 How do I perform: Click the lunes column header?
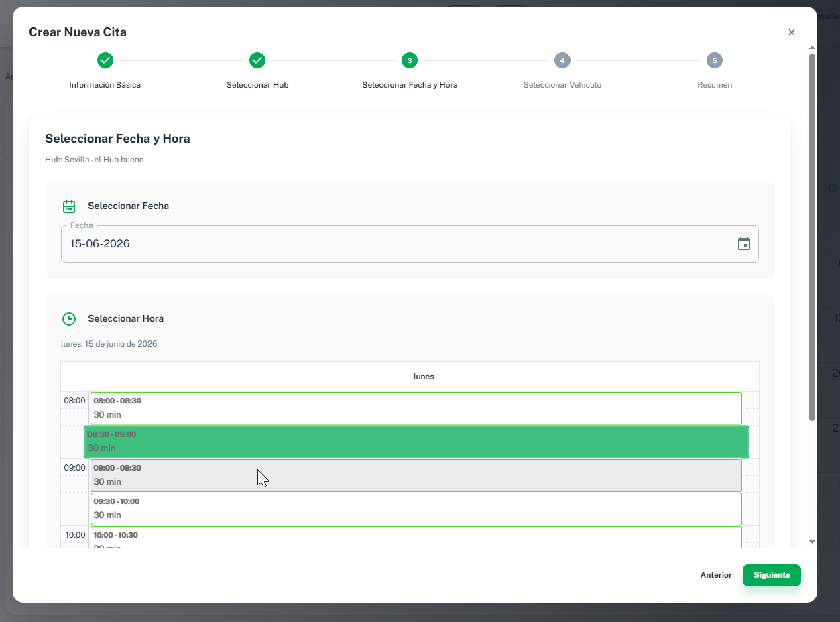[x=424, y=377]
